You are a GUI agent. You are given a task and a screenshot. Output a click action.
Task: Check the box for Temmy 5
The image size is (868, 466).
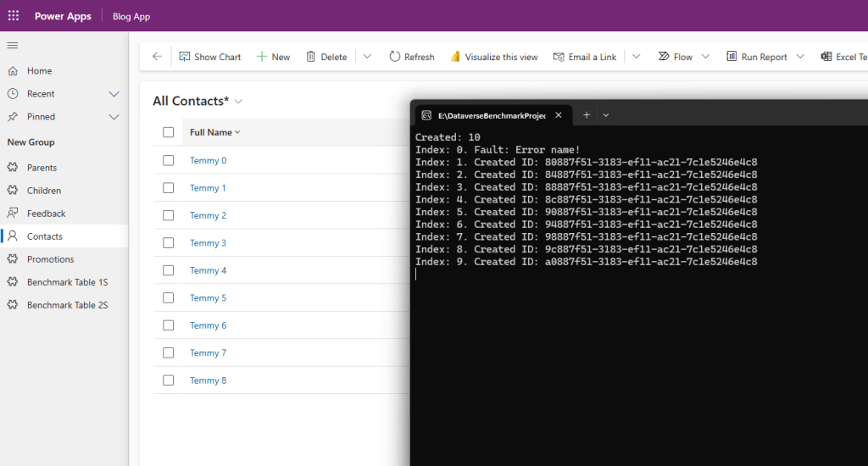[x=169, y=297]
